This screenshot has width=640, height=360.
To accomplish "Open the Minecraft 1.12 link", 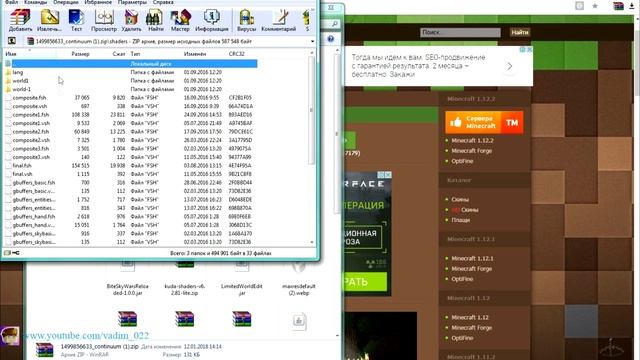I will pos(470,317).
